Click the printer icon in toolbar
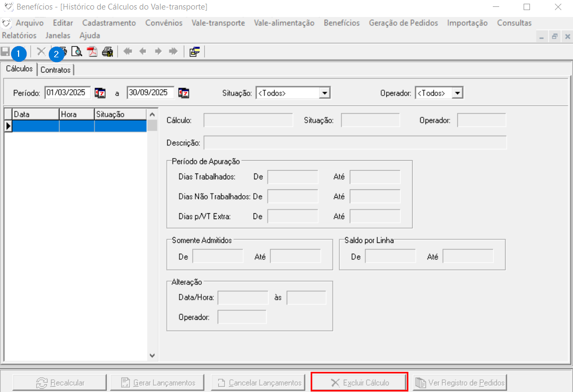 [x=108, y=51]
